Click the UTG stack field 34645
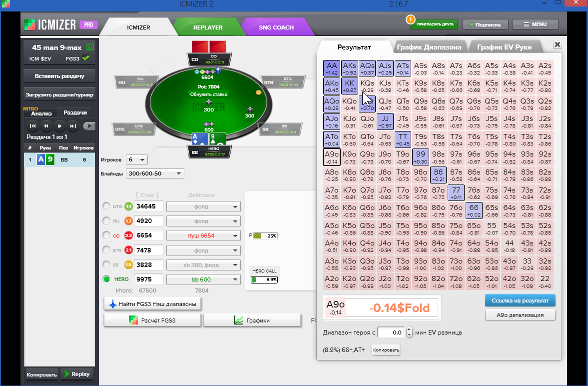This screenshot has width=588, height=386. (149, 206)
